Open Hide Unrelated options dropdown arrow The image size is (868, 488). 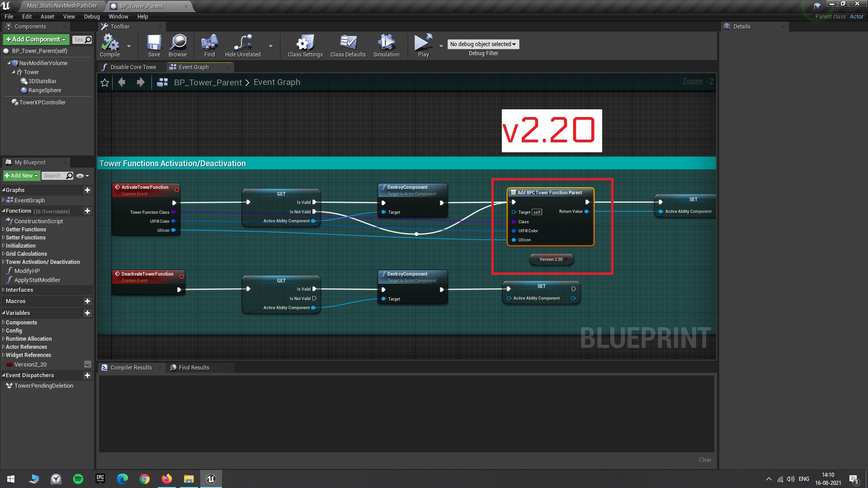pos(271,46)
